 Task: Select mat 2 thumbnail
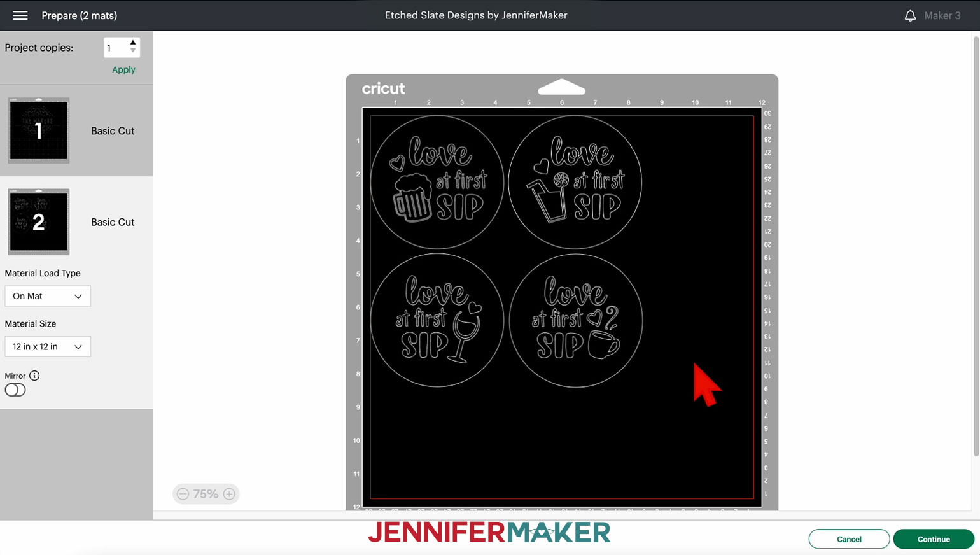pos(39,221)
